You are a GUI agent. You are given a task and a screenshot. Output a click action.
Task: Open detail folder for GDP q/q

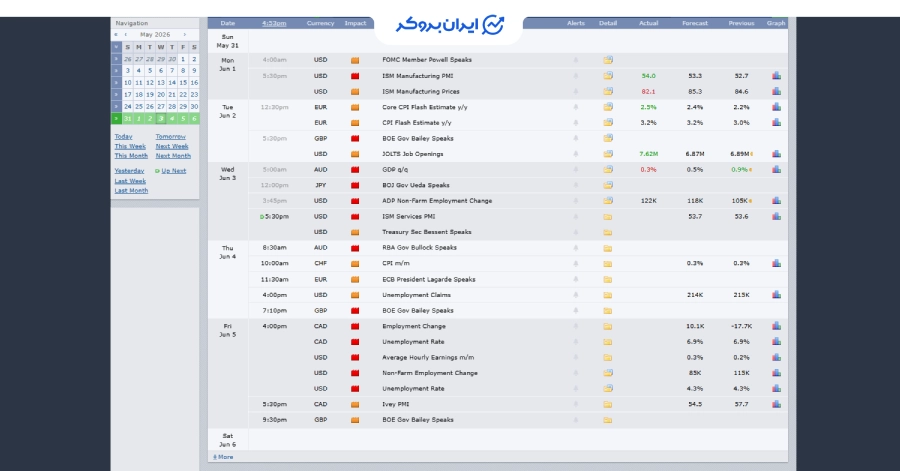pos(608,169)
